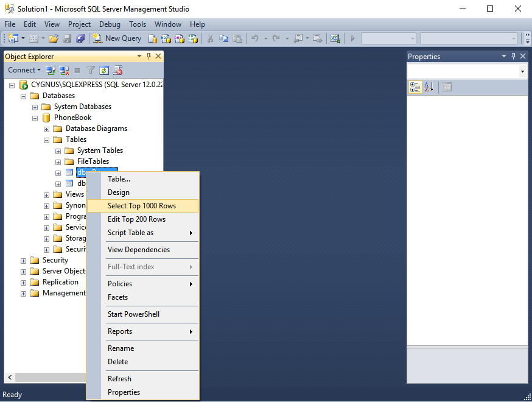The image size is (532, 402).
Task: Click the Save All icon
Action: tap(80, 38)
